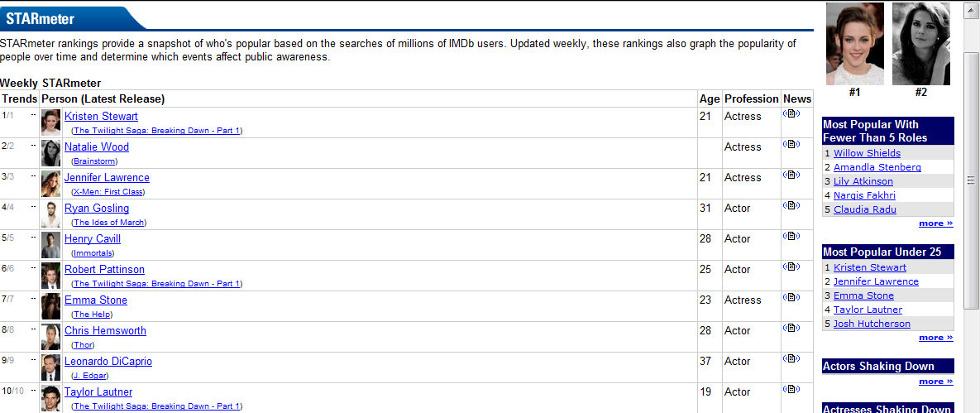
Task: Open the #2 ranked star photo
Action: point(920,44)
